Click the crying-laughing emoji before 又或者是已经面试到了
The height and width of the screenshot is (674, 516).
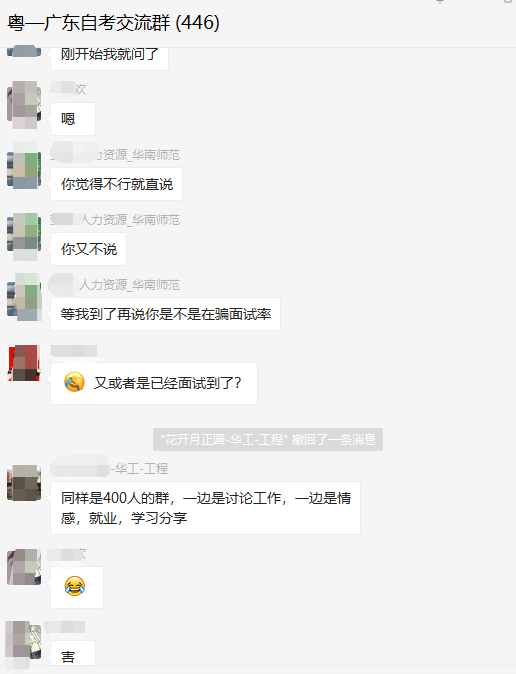pyautogui.click(x=74, y=382)
